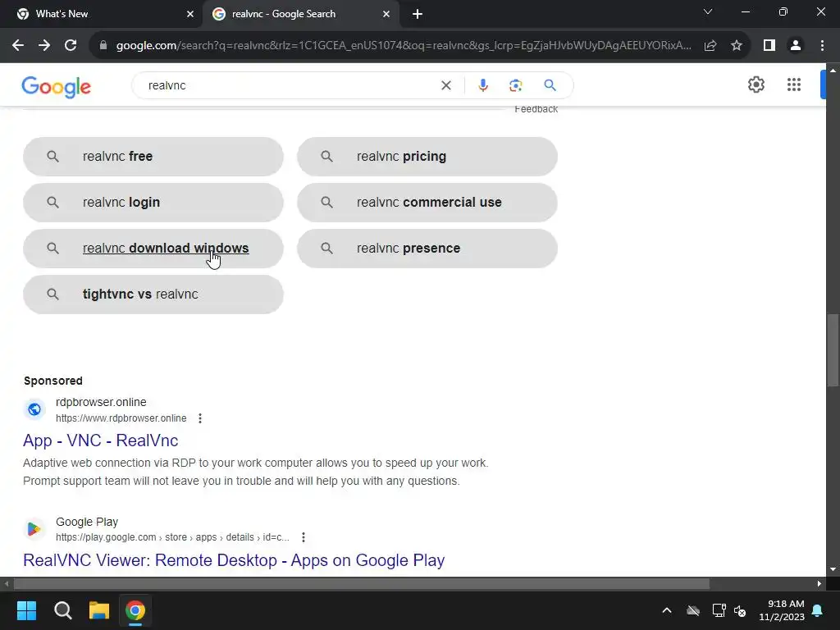Screen dimensions: 840x630
Task: Open the Chrome profile menu
Action: pyautogui.click(x=796, y=46)
